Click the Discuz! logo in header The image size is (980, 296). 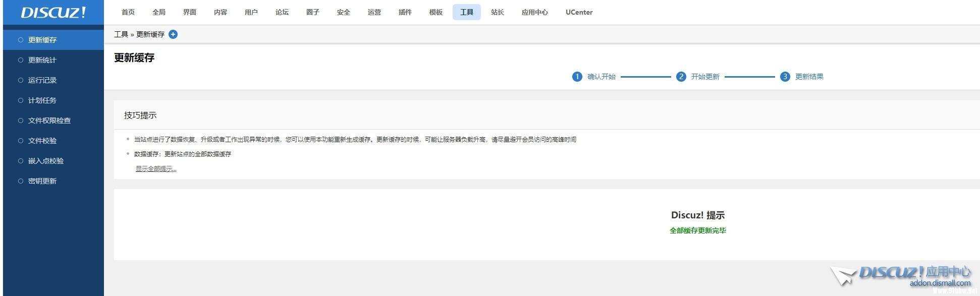pyautogui.click(x=53, y=13)
